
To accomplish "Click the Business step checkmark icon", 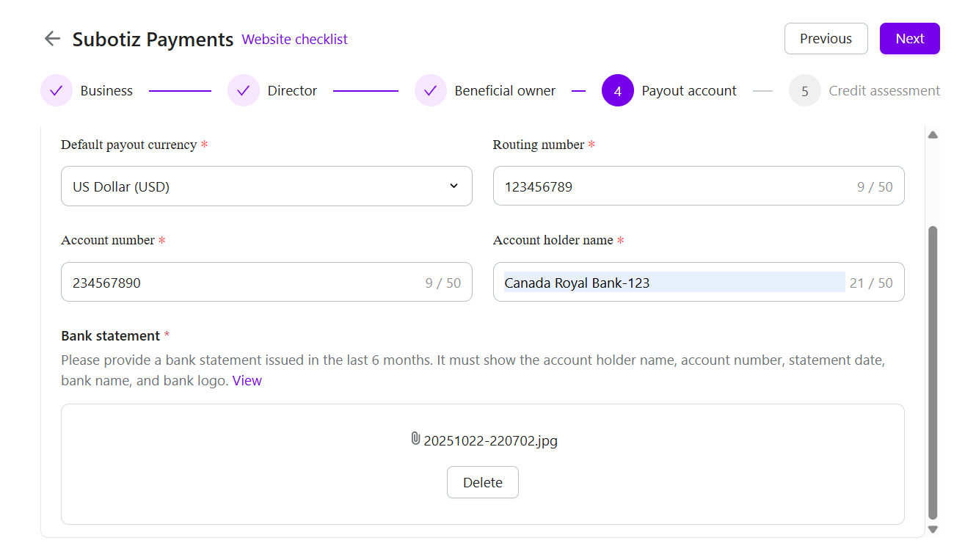I will click(57, 91).
